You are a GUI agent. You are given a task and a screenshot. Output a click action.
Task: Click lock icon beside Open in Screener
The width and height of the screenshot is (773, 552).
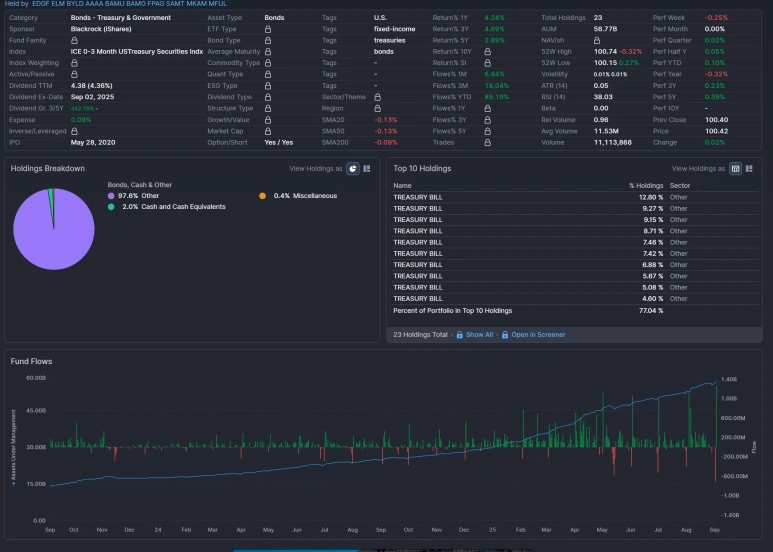(505, 335)
